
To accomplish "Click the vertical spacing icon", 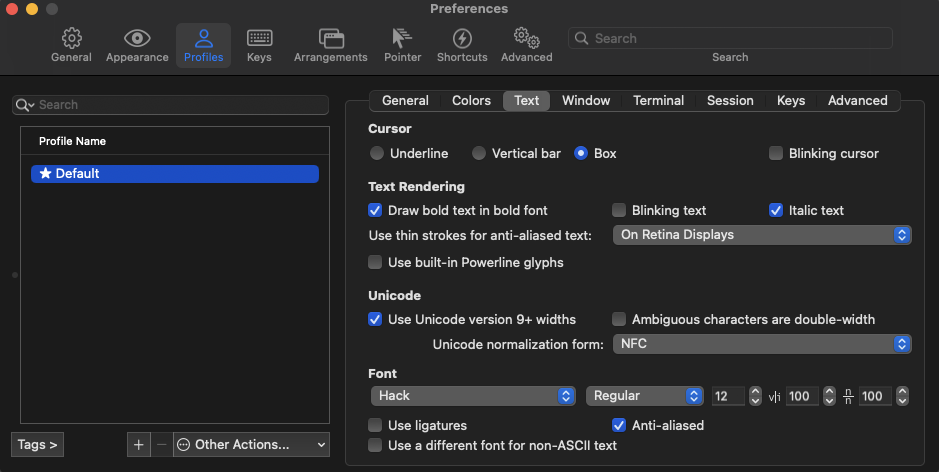I will 848,396.
